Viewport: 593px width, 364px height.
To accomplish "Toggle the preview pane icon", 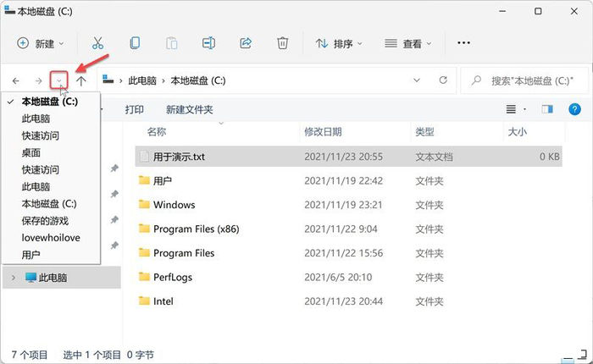I will pos(547,109).
